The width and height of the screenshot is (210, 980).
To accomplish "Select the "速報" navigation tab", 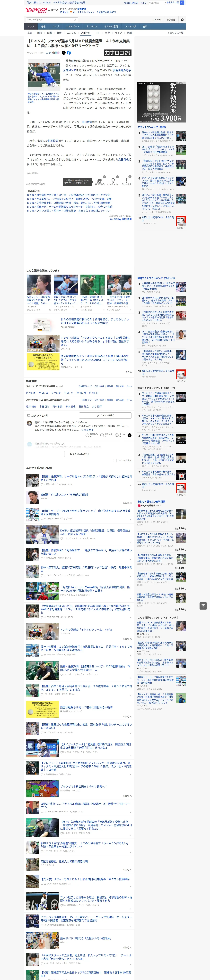I will coord(43,26).
